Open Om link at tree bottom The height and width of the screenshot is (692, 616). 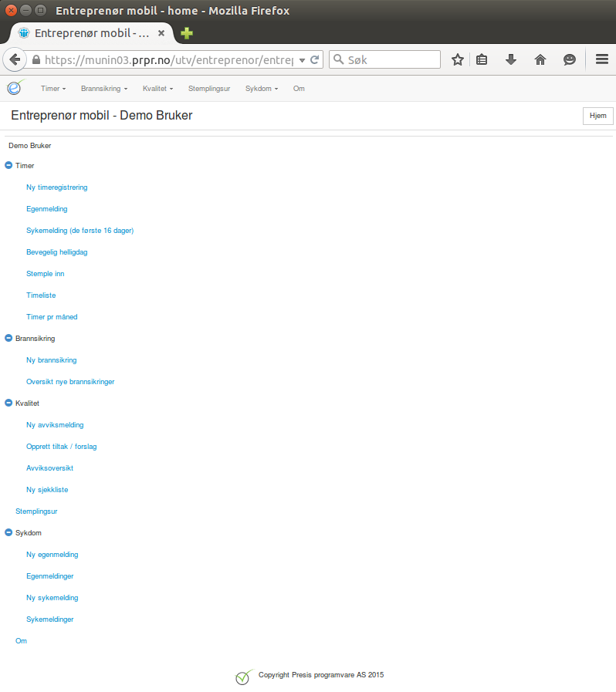click(x=21, y=641)
